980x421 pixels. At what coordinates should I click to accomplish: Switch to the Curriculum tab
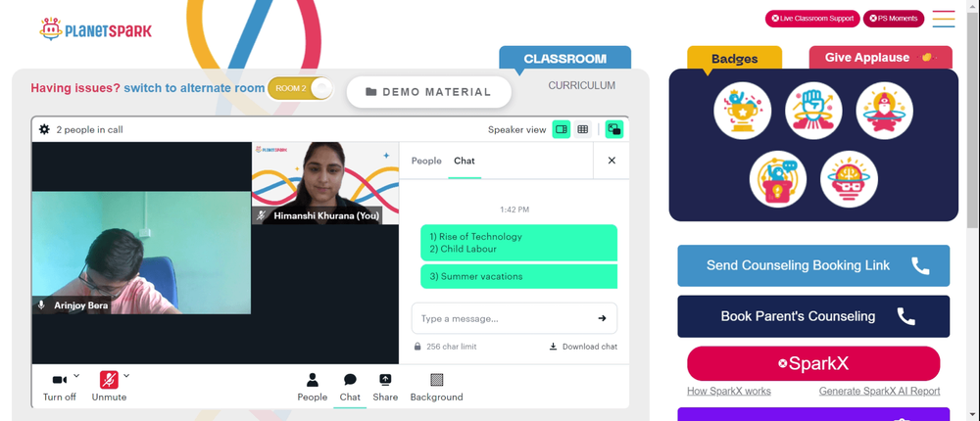(x=582, y=85)
